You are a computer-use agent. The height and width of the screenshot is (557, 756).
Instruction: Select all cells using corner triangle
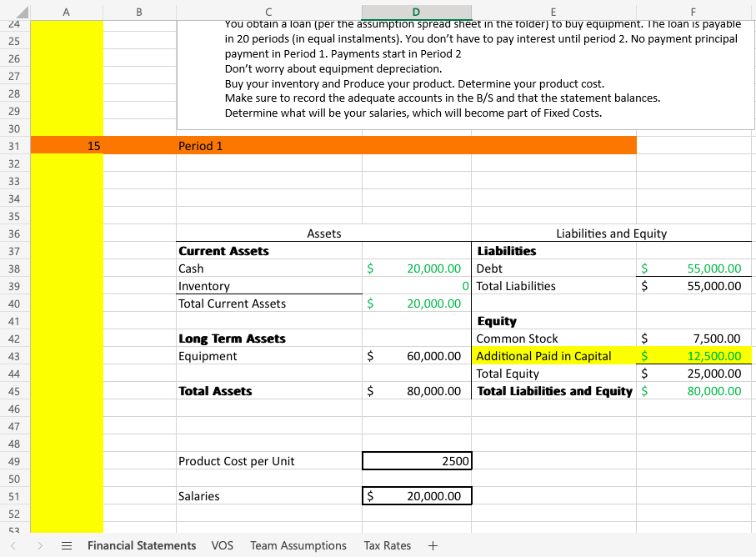pyautogui.click(x=23, y=11)
